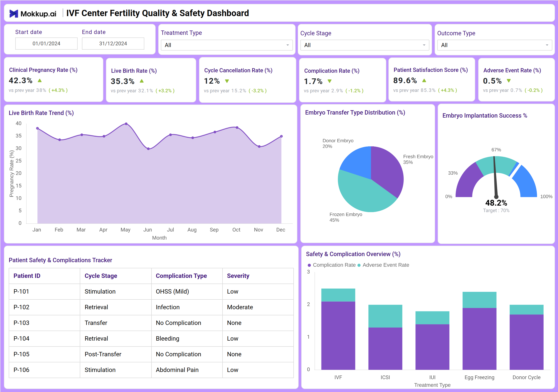The height and width of the screenshot is (392, 558).
Task: Click the ICSI teal adverse event bar segment
Action: [385, 316]
